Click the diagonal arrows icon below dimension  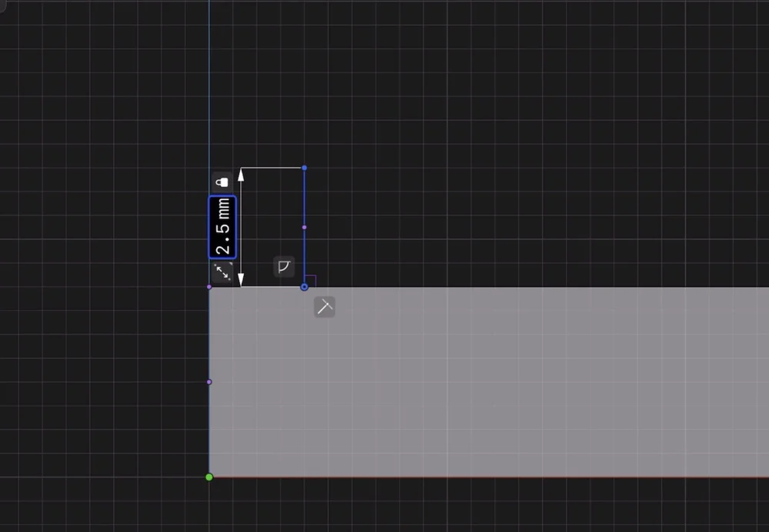tap(223, 271)
